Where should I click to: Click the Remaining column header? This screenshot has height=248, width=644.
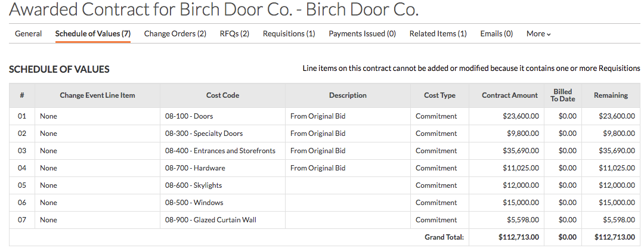click(x=611, y=95)
